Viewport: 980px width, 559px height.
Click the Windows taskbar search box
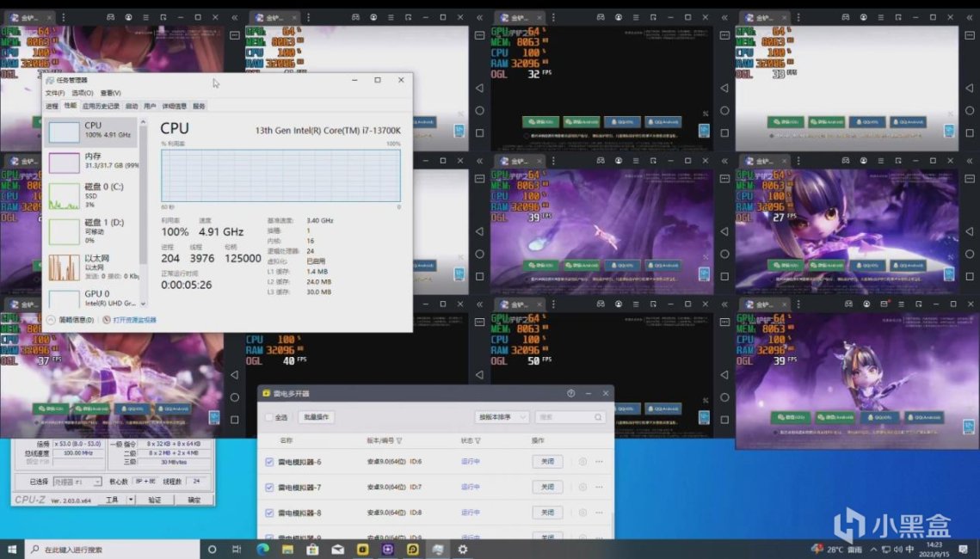click(112, 549)
